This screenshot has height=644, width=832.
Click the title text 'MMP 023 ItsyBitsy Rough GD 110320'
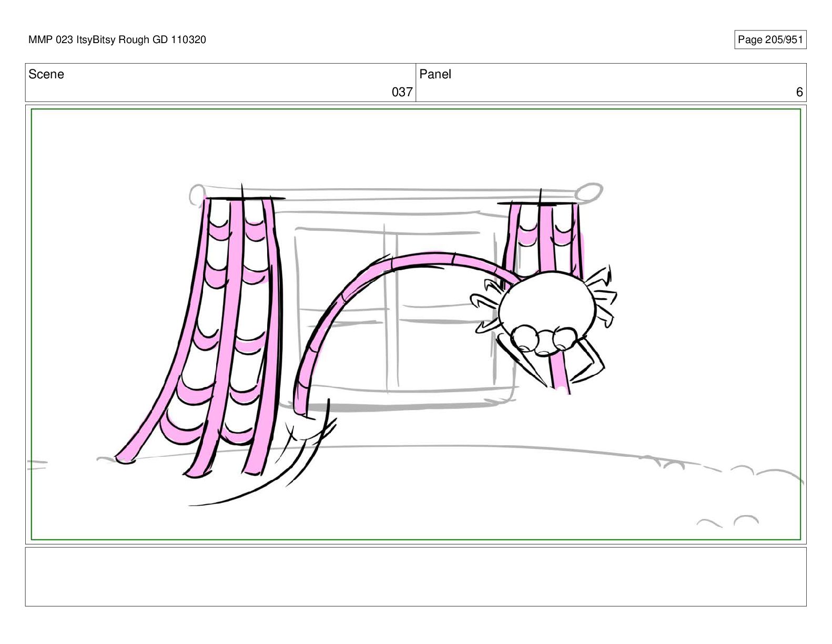[117, 39]
